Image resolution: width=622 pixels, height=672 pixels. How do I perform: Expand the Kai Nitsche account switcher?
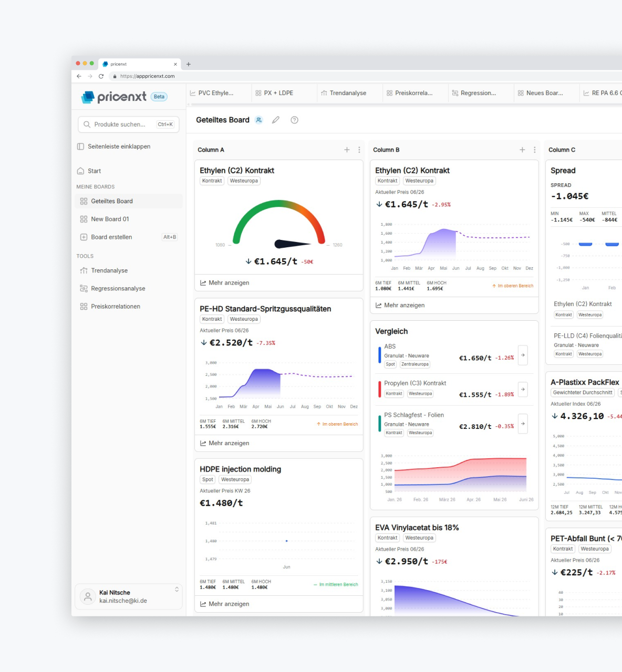tap(177, 589)
